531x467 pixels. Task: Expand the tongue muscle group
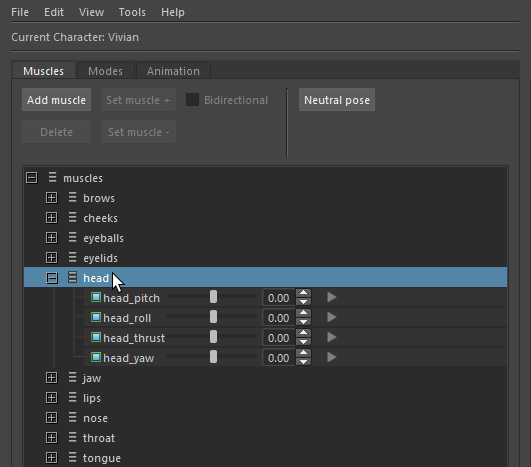pos(51,458)
